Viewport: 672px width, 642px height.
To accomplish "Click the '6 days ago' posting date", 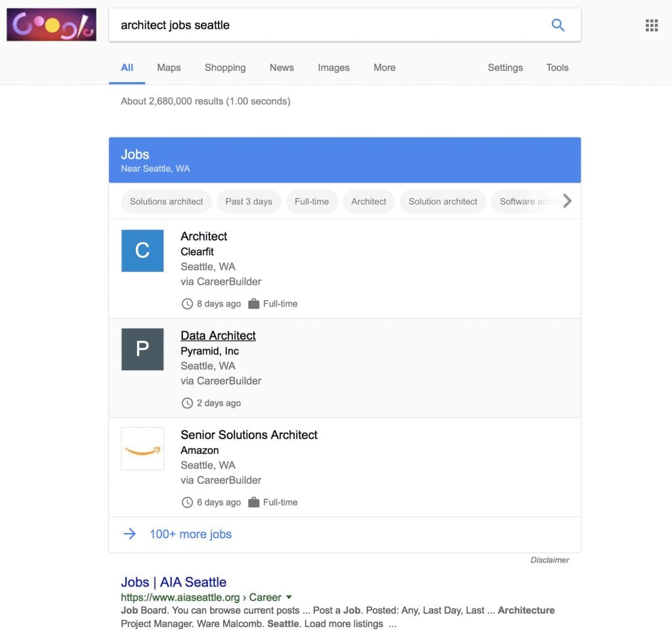I will click(219, 502).
